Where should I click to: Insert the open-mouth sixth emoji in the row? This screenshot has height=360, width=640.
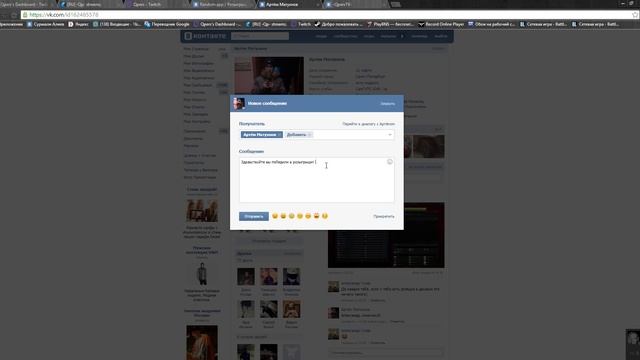point(316,216)
